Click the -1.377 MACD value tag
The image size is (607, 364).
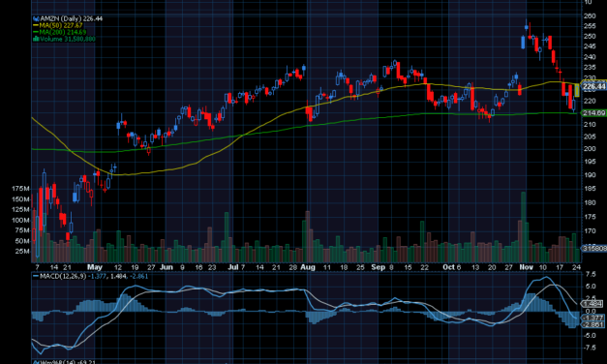point(593,318)
